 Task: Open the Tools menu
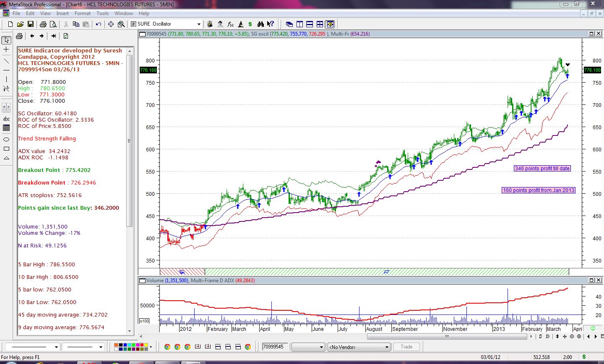click(103, 13)
